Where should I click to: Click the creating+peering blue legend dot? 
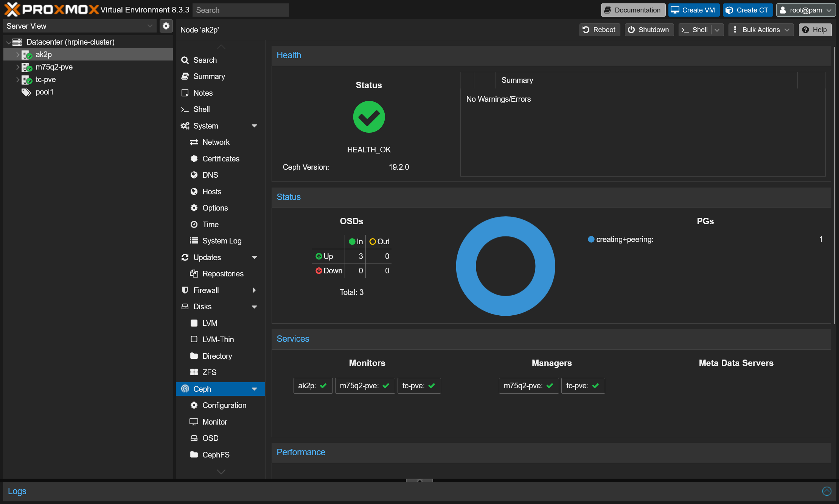591,239
